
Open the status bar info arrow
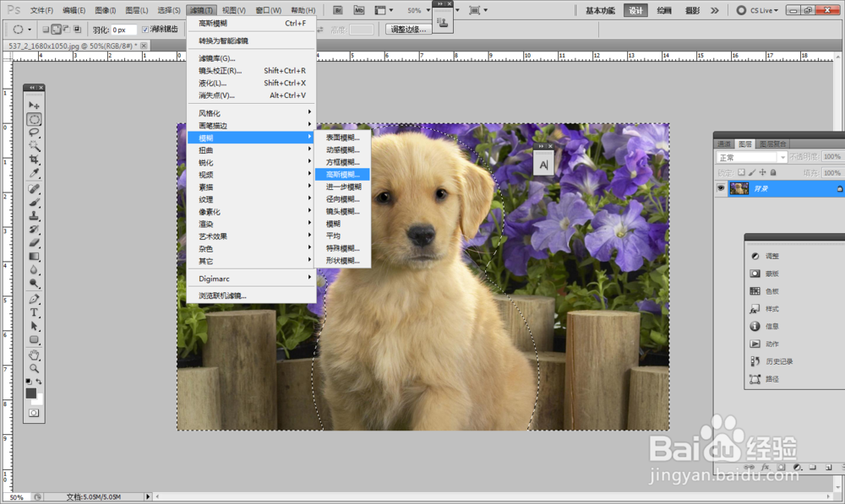click(148, 496)
